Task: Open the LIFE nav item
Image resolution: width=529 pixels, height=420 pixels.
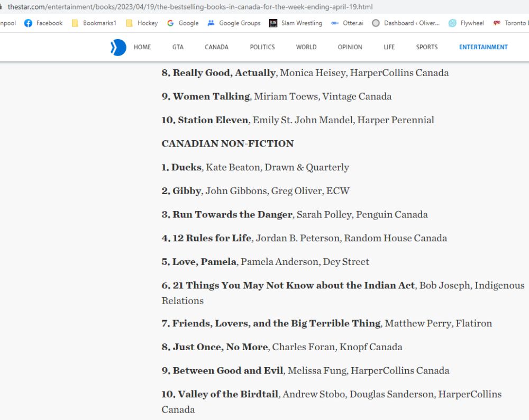Action: [x=389, y=47]
